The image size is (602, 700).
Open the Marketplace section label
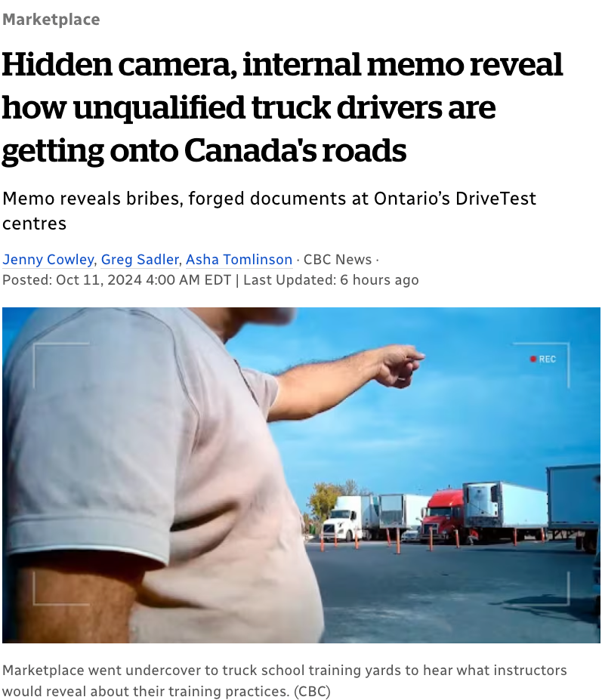[51, 20]
